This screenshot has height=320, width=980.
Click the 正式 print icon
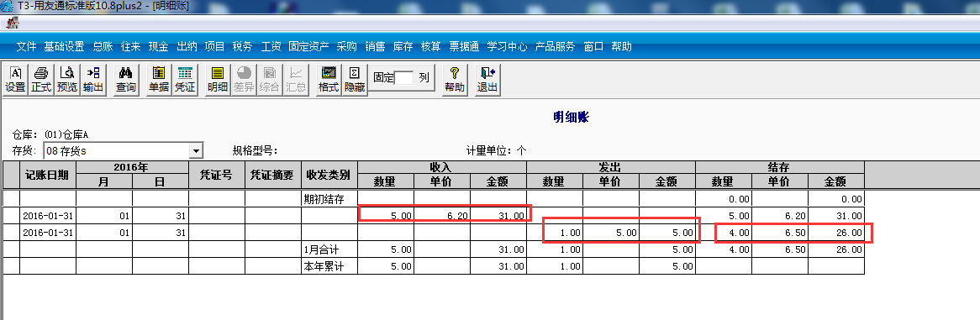click(x=41, y=80)
